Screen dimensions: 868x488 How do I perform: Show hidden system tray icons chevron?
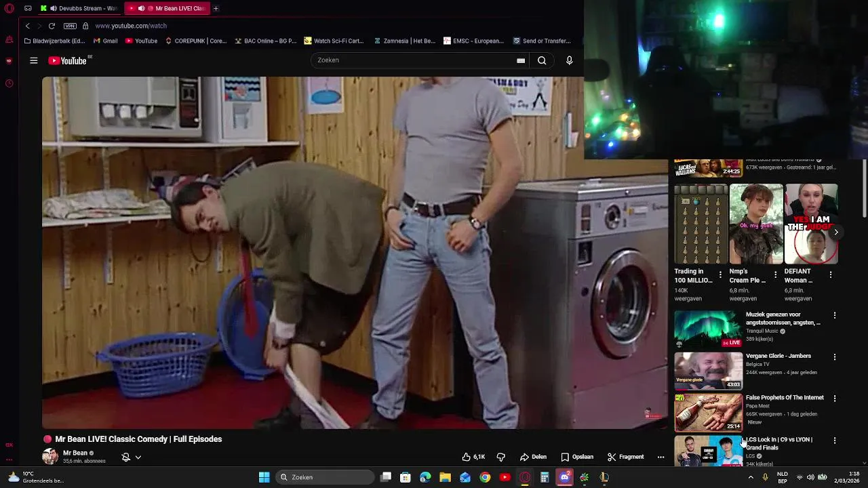pos(751,477)
